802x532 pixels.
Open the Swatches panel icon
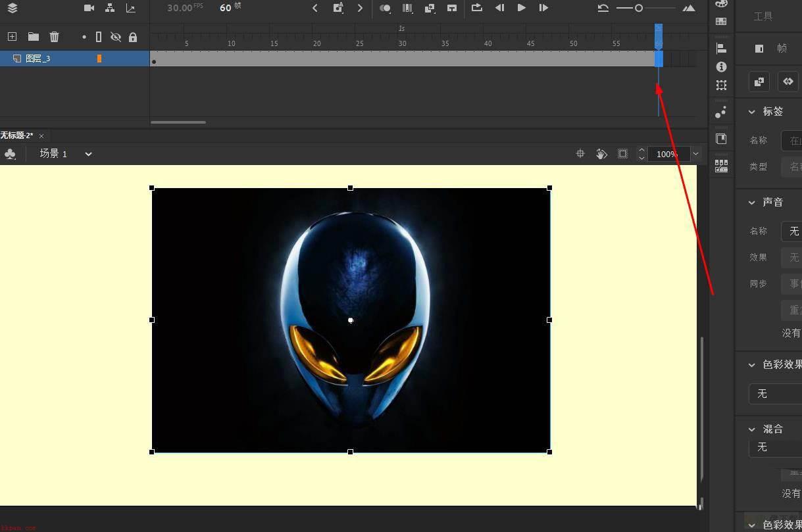point(721,22)
